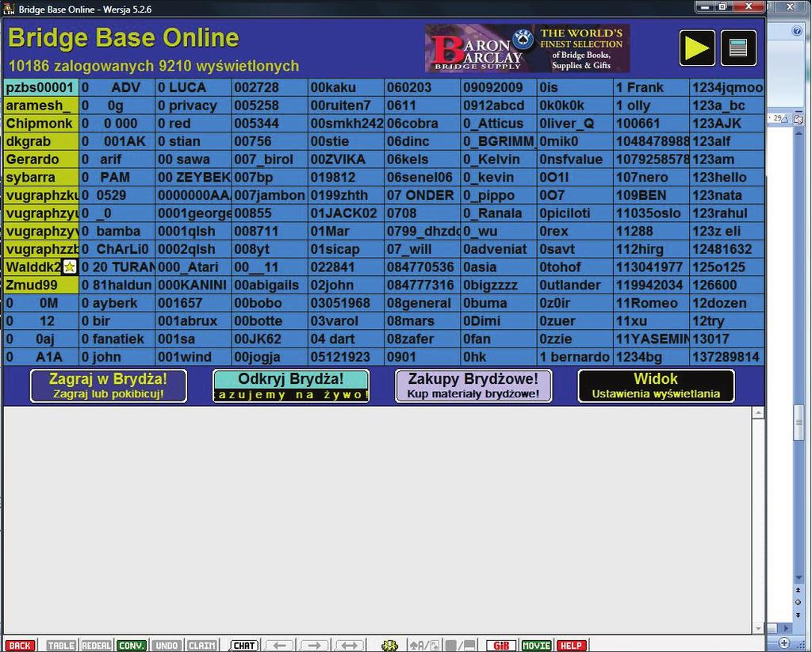
Task: Open Widok display settings button
Action: (656, 385)
